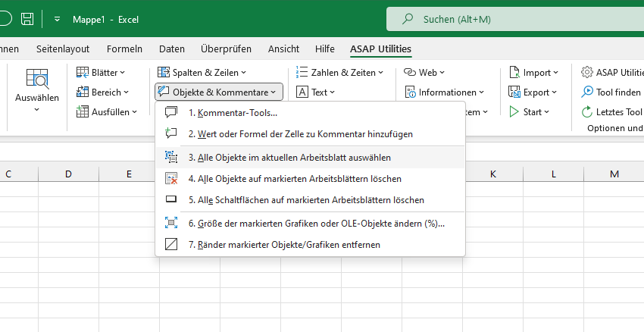Select column L header
This screenshot has width=644, height=332.
tap(554, 174)
